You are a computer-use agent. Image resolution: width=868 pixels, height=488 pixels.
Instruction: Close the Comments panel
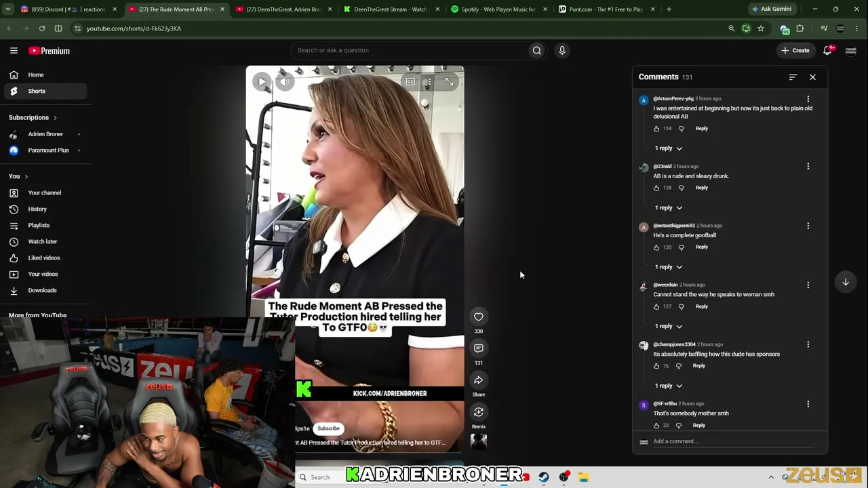coord(812,77)
